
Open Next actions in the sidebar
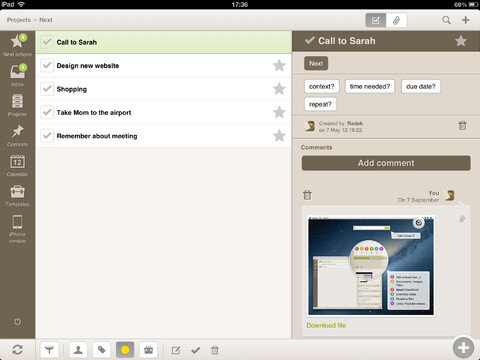click(x=17, y=45)
